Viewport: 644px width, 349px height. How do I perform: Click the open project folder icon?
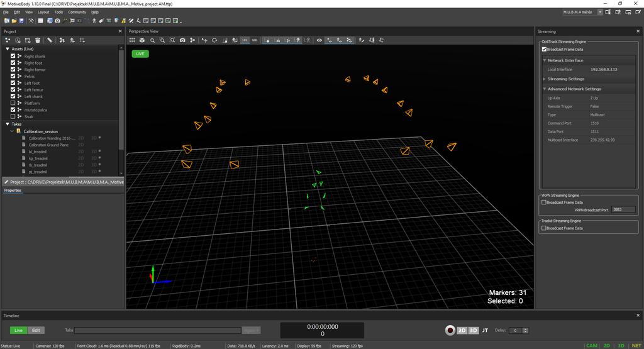pyautogui.click(x=14, y=21)
